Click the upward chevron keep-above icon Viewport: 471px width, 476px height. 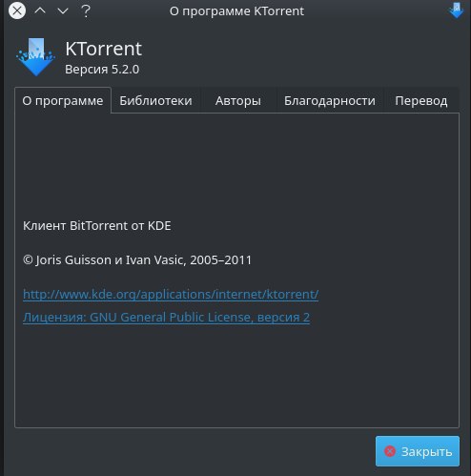(x=40, y=10)
